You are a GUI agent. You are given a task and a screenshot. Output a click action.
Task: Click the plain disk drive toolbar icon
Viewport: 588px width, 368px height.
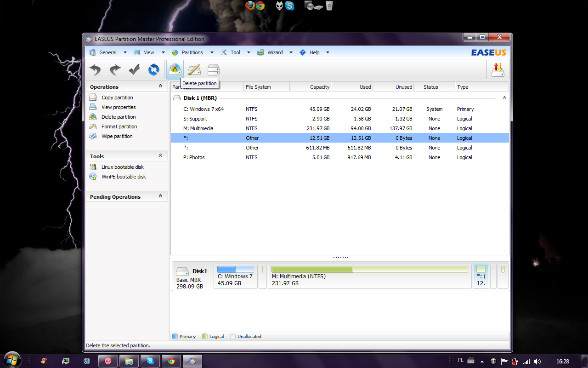pos(214,70)
